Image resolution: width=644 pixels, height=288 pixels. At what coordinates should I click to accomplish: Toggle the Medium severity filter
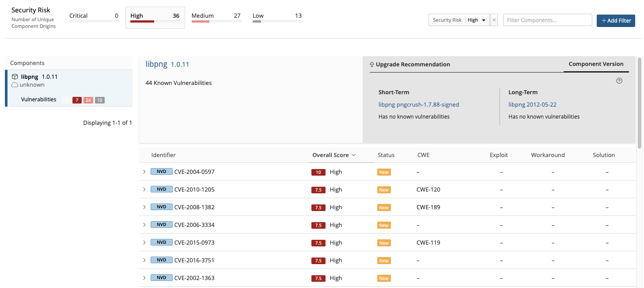pos(216,17)
